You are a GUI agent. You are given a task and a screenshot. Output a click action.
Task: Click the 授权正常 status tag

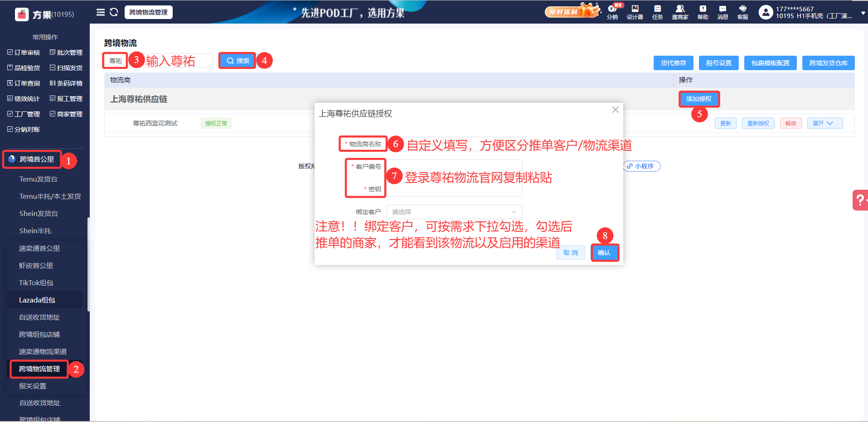216,123
